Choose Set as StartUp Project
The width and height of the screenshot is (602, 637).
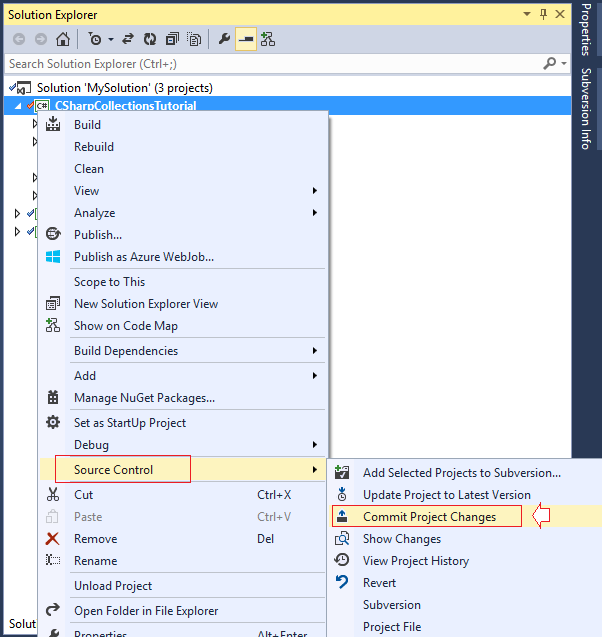click(184, 423)
